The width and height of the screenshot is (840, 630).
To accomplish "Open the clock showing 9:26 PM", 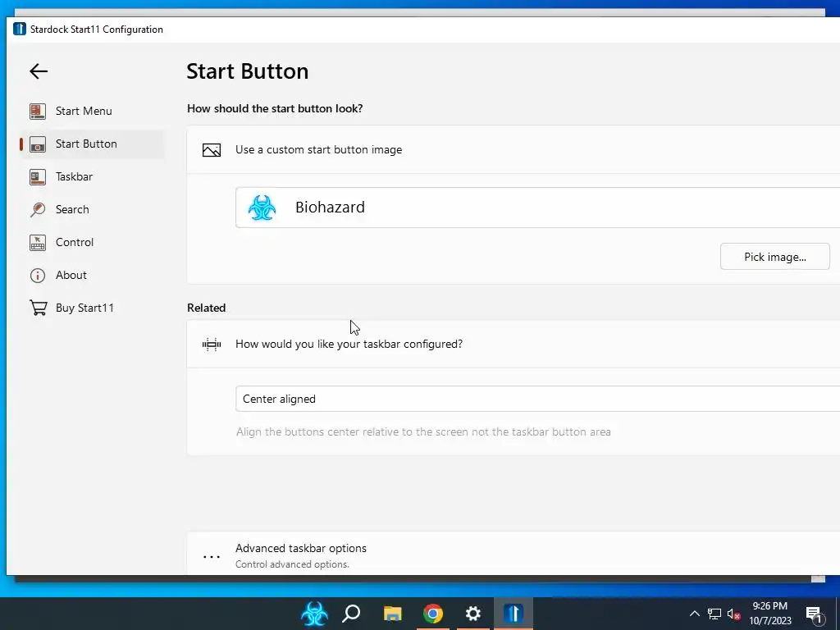I will 769,614.
